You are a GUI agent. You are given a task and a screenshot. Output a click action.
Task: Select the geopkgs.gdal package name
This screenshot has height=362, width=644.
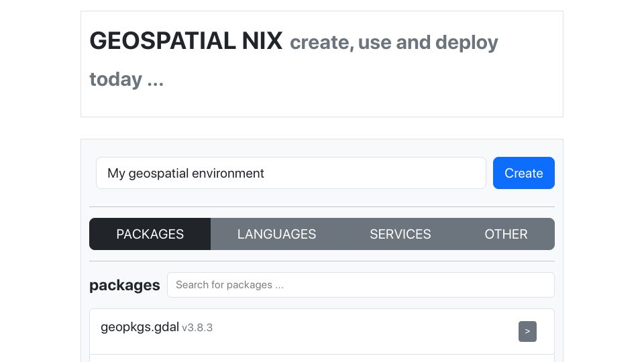click(x=140, y=327)
